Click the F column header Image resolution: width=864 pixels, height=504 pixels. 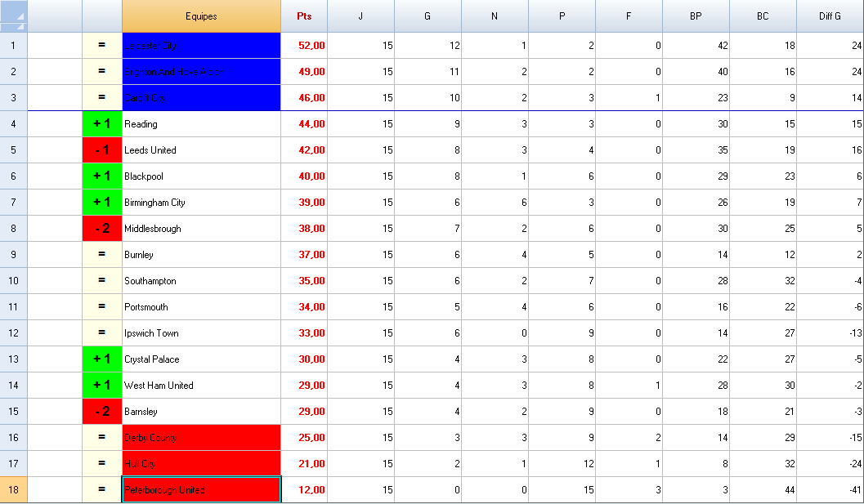pyautogui.click(x=629, y=16)
